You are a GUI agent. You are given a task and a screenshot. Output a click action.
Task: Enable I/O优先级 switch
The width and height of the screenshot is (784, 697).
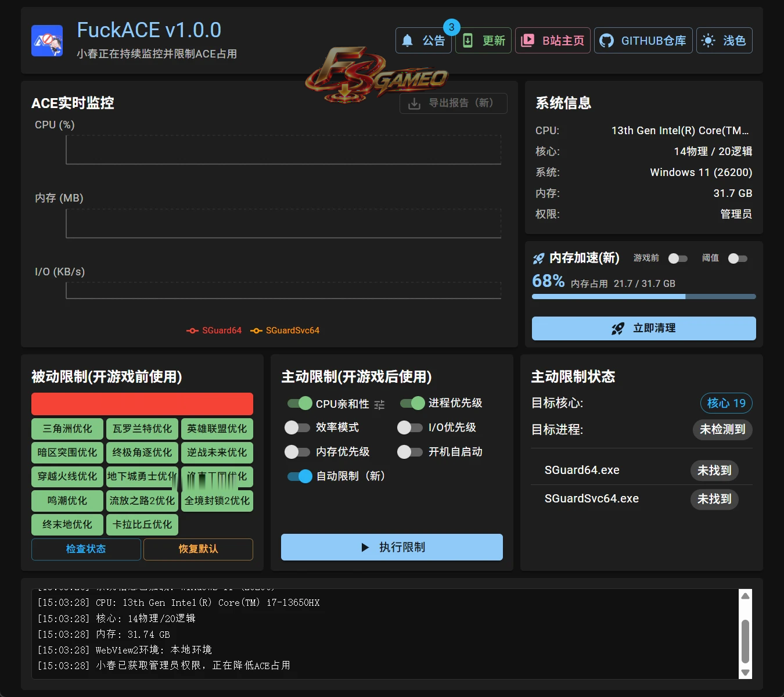point(409,427)
